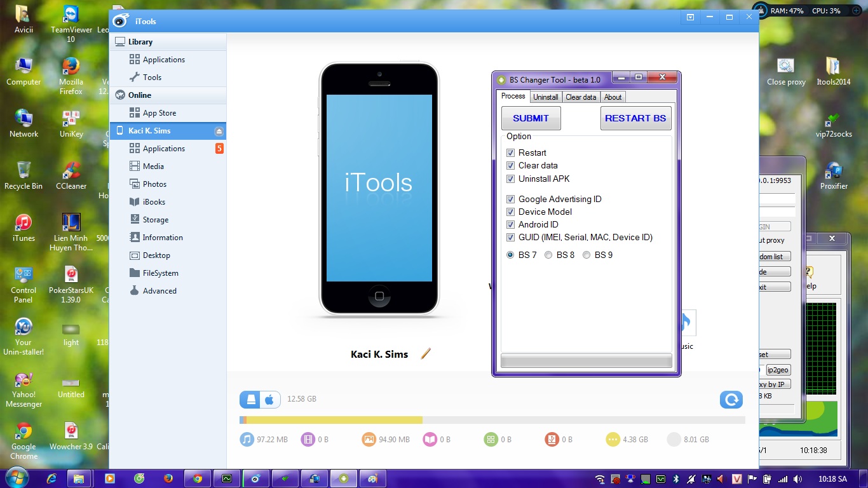
Task: Eject device Kaci K. Sims
Action: (219, 132)
